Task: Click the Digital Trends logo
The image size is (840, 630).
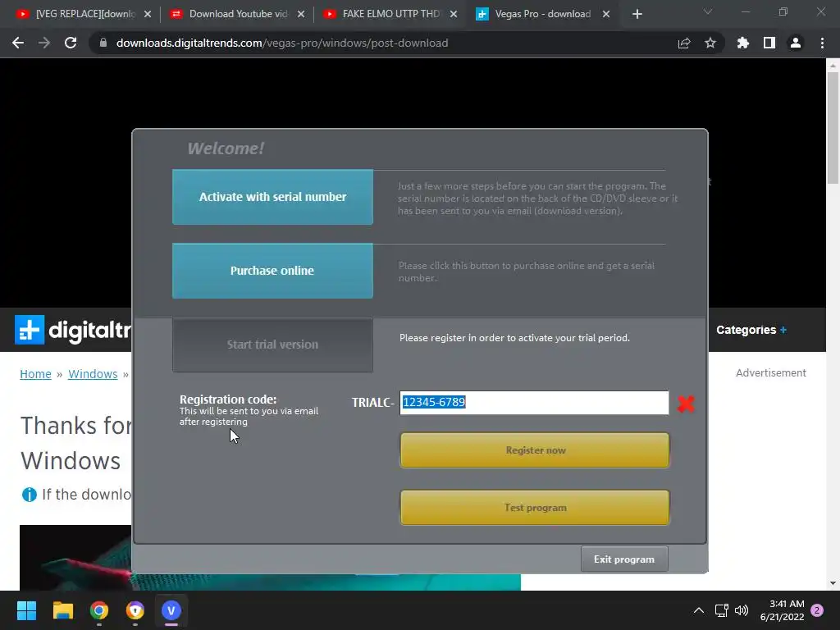Action: point(73,330)
